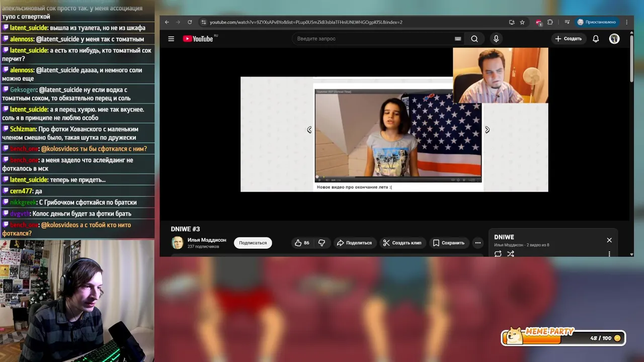Go back with the browser back arrow
This screenshot has height=362, width=644.
click(167, 22)
